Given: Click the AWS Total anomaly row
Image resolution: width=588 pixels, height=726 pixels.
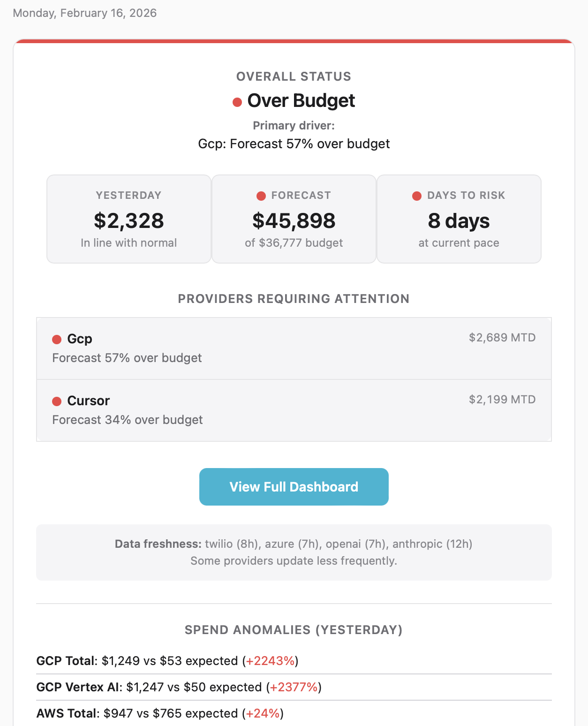Looking at the screenshot, I should (x=159, y=713).
